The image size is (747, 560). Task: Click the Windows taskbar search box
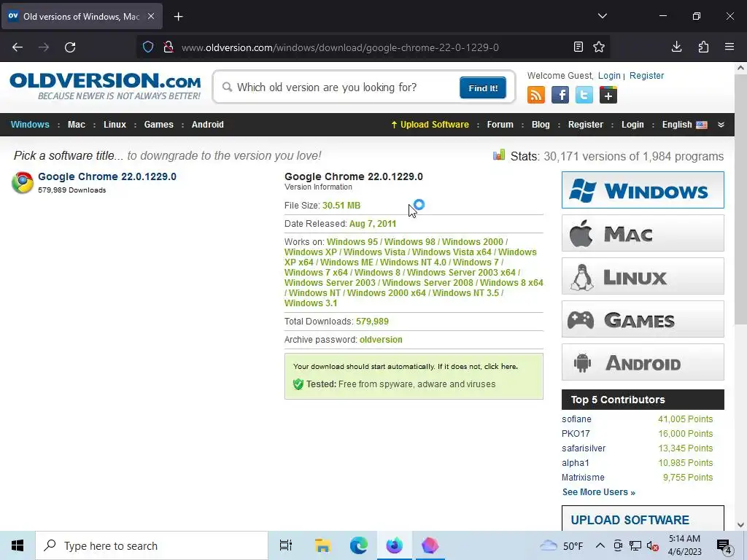152,545
